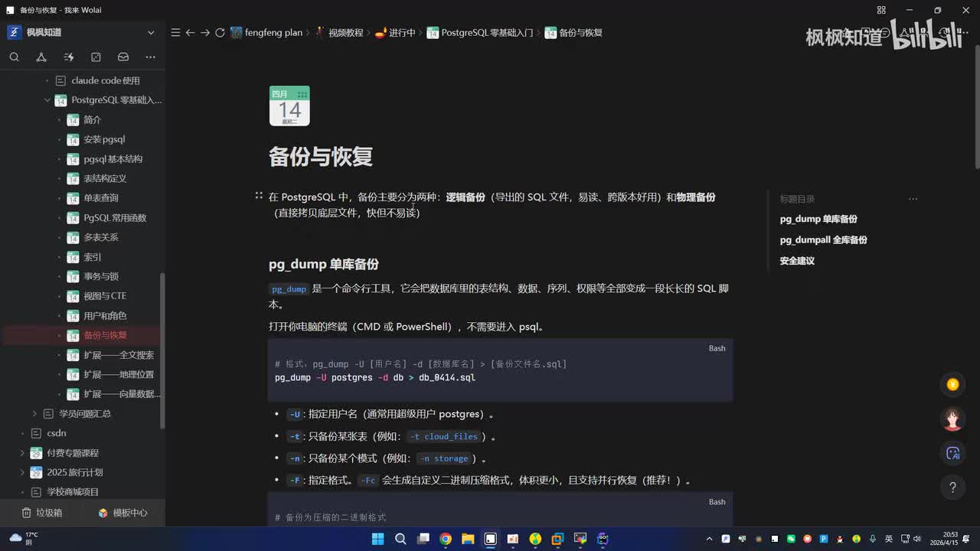Click the avatar character floating button
980x551 pixels.
pos(952,419)
